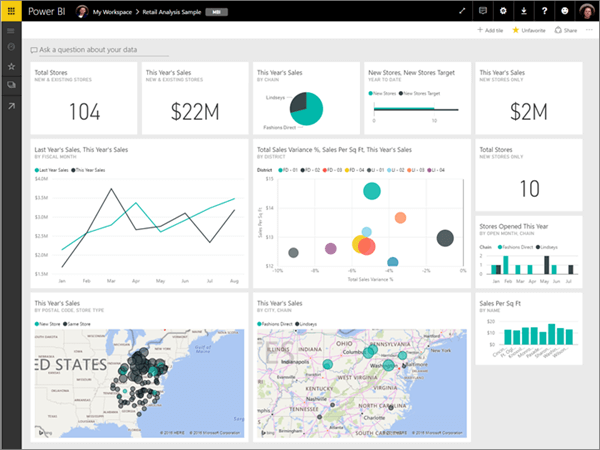Open Recent from the left sidebar
600x450 pixels.
point(11,47)
